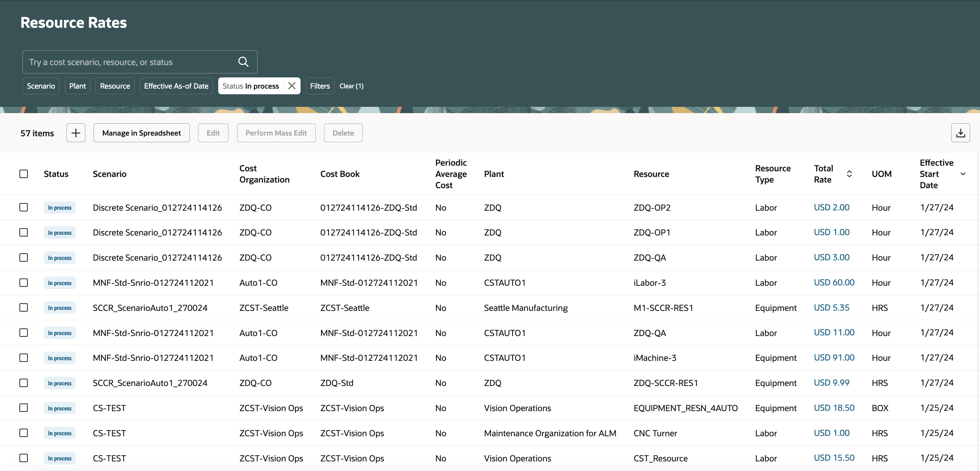Select the checkbox for the ZDQ-OP2 row

(23, 207)
